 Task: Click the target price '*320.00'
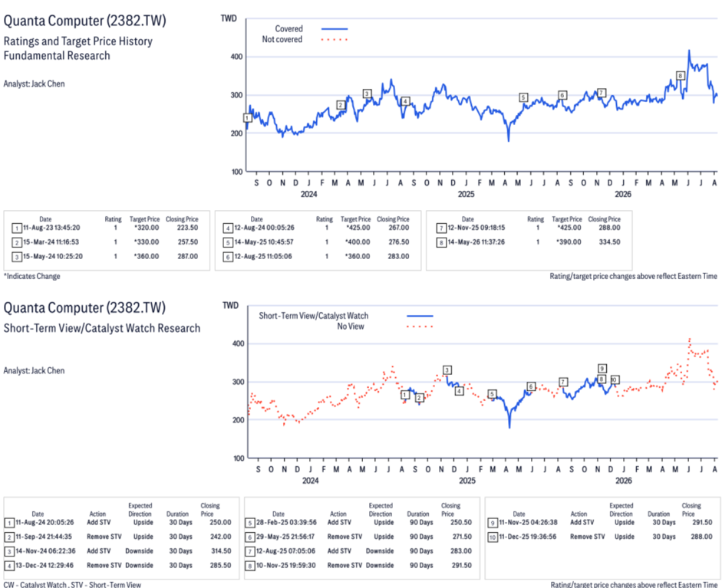[x=147, y=228]
